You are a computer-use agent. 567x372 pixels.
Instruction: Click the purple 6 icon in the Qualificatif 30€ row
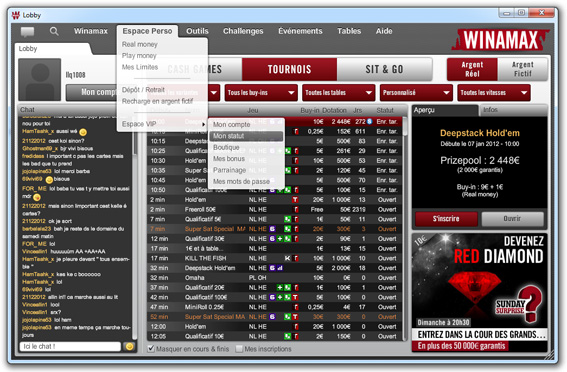coord(272,239)
